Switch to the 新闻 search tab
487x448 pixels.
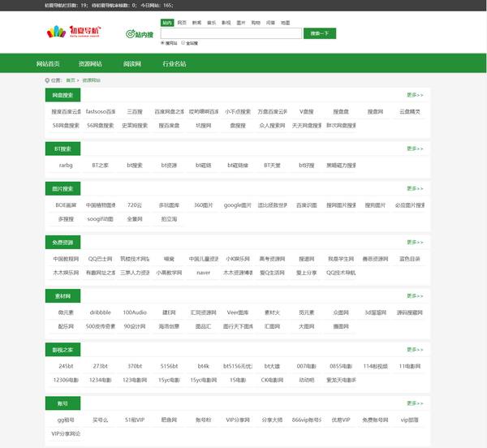pyautogui.click(x=196, y=24)
